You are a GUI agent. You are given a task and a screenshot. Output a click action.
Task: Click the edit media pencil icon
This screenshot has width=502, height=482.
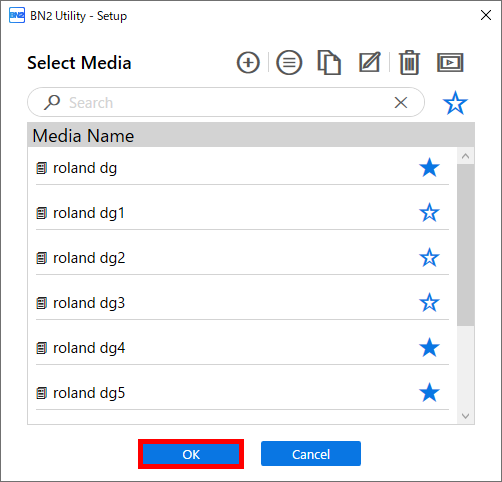tap(370, 62)
